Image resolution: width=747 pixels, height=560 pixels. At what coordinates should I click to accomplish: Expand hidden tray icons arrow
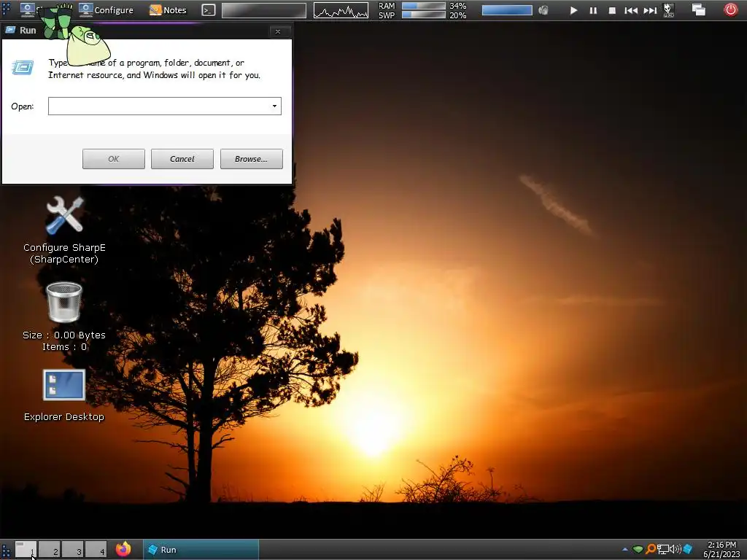click(x=625, y=550)
